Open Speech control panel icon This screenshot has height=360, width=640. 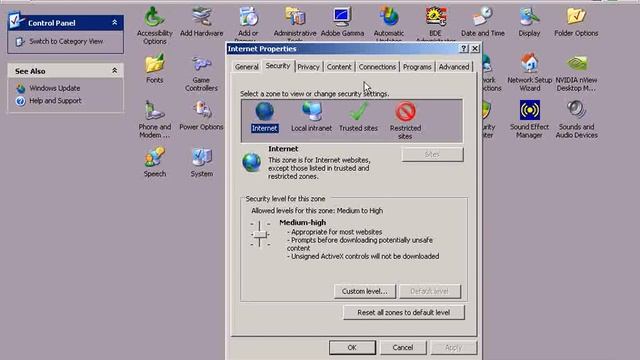pos(154,162)
